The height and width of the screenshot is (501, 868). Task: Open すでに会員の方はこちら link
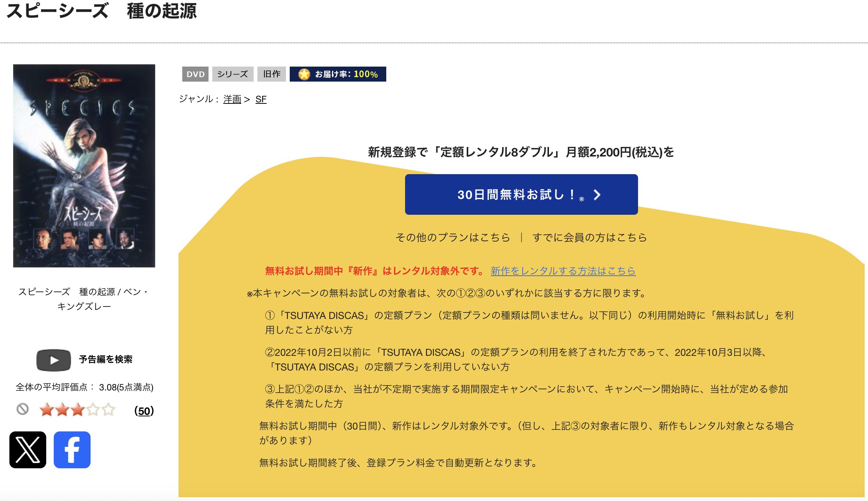590,237
